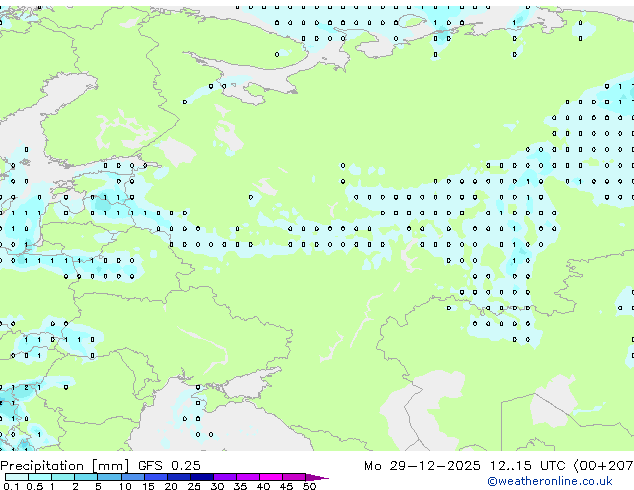
Task: Click the 35–40 mm violet legend swatch
Action: pos(248,477)
